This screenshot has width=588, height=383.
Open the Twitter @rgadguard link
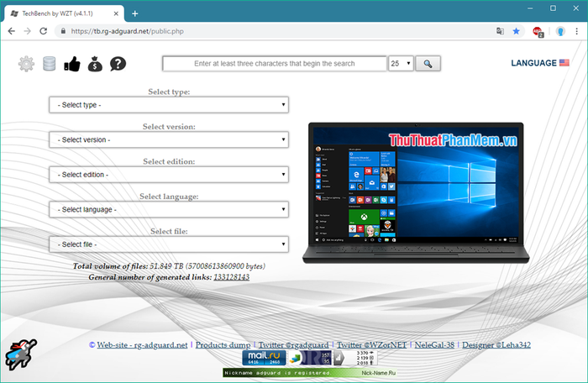[293, 344]
